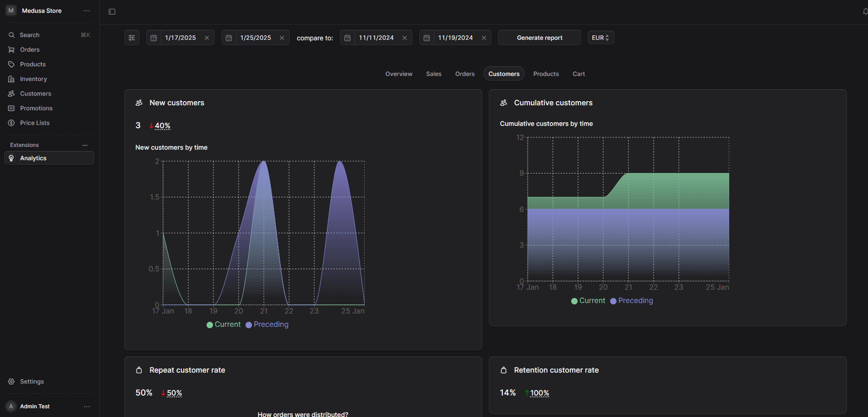Switch to the Overview tab
The height and width of the screenshot is (417, 868).
399,74
